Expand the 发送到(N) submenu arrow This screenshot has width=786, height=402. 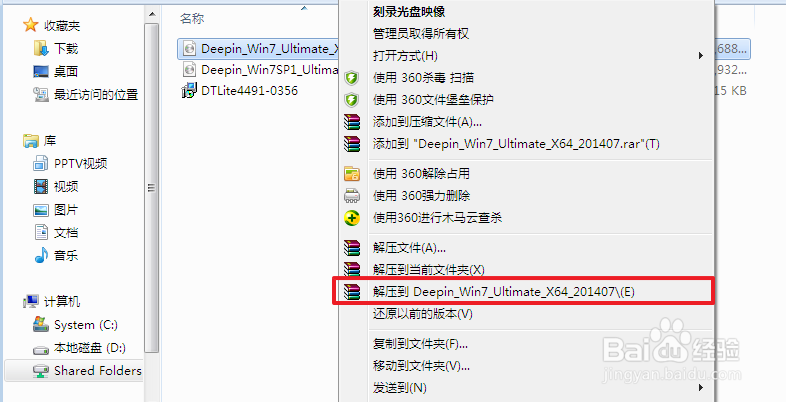coord(701,387)
